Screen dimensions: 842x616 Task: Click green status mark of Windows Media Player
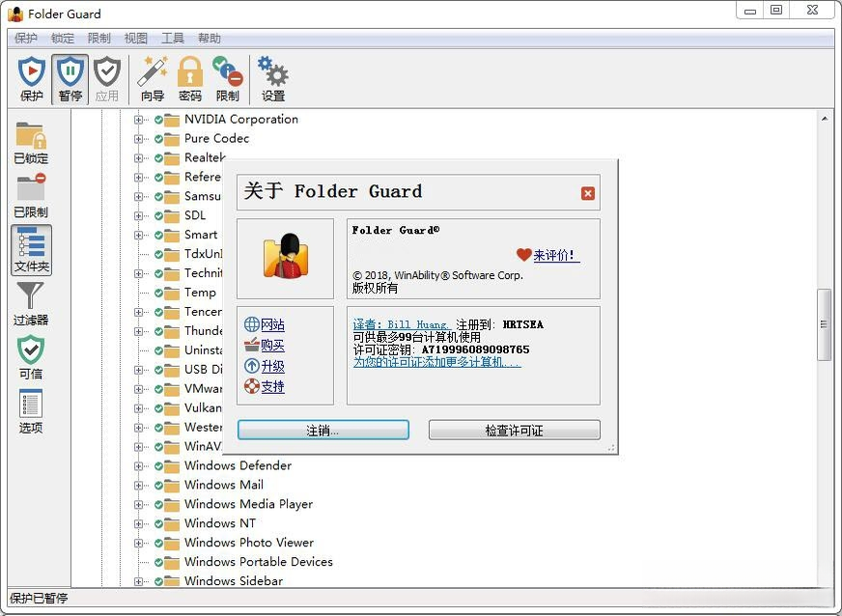158,505
